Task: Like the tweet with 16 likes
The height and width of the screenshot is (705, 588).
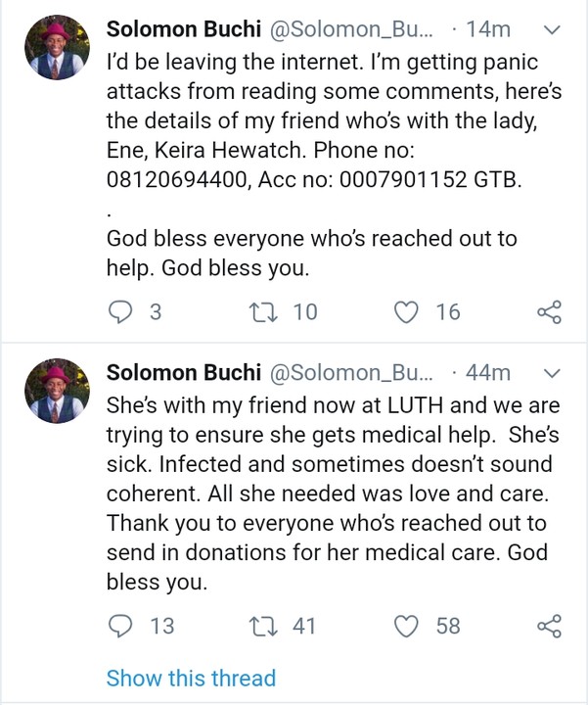Action: [x=405, y=312]
